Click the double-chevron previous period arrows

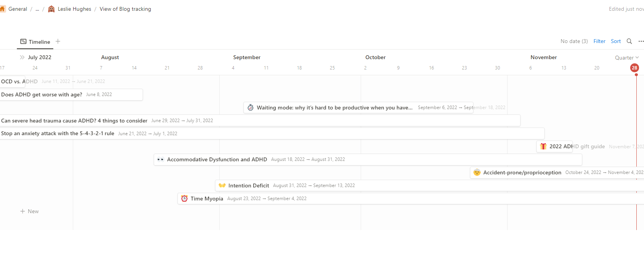(x=22, y=57)
